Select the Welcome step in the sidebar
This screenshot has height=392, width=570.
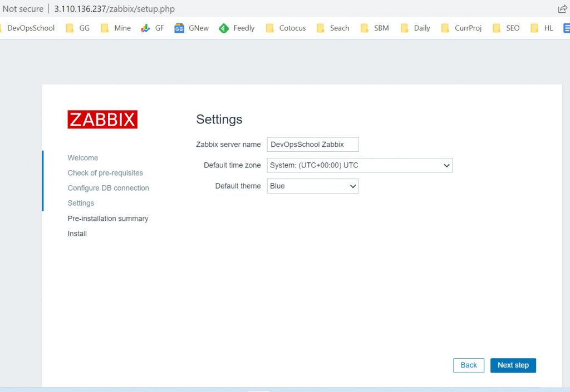pyautogui.click(x=83, y=158)
